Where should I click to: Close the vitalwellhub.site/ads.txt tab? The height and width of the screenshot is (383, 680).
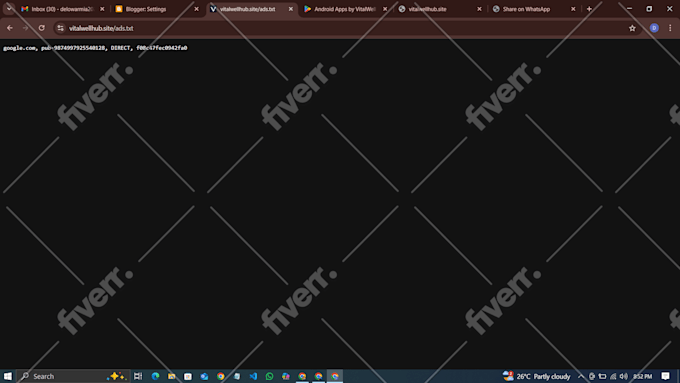click(x=291, y=9)
